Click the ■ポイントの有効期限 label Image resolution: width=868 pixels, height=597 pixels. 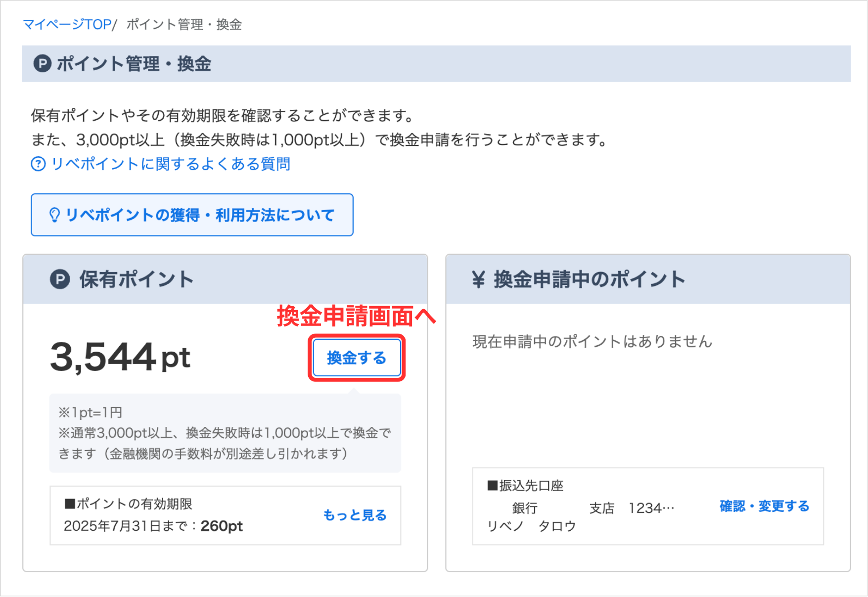[128, 504]
